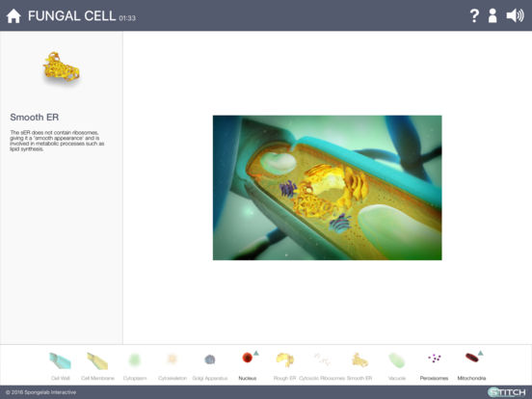Open the Stitch logo link

click(x=506, y=392)
